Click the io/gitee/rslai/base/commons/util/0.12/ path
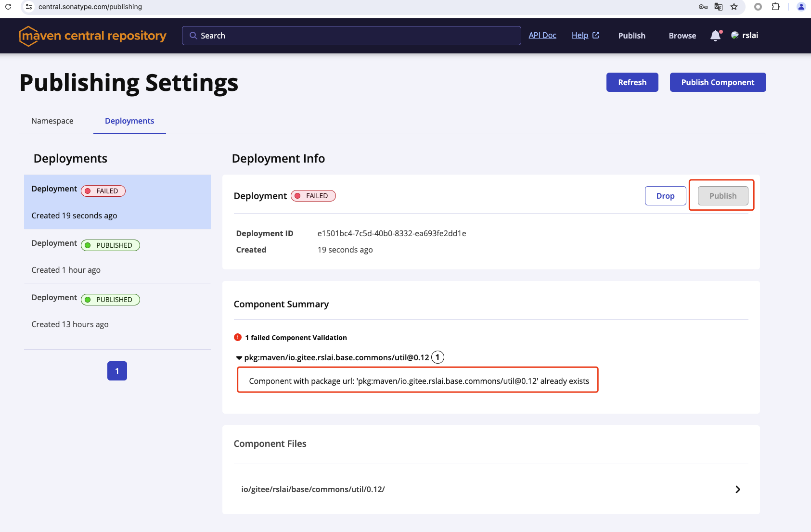Image resolution: width=811 pixels, height=532 pixels. [x=313, y=489]
